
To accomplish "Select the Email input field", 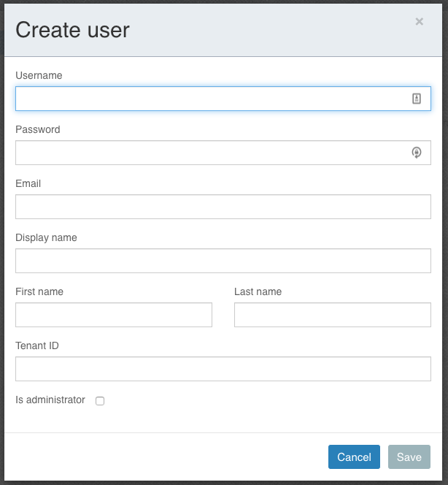I will click(x=223, y=207).
